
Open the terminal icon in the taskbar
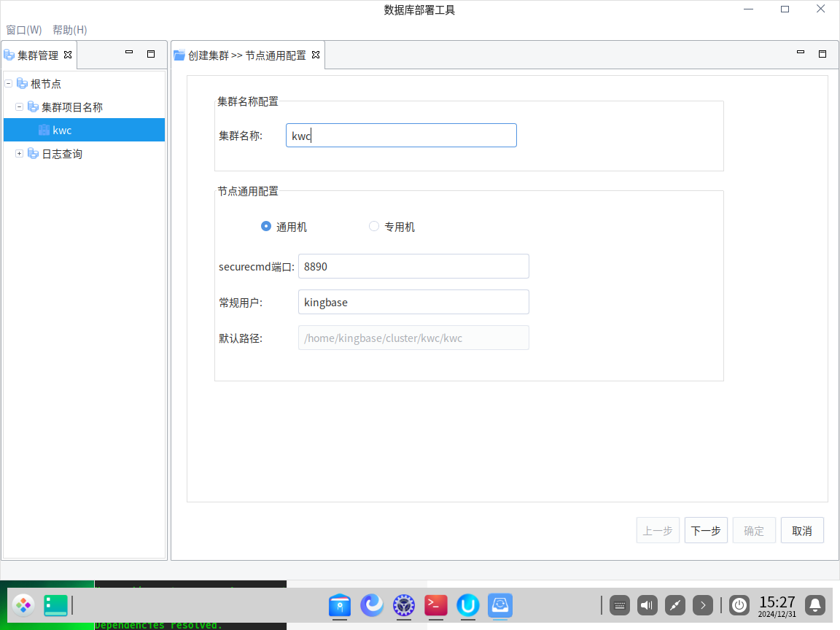point(436,605)
